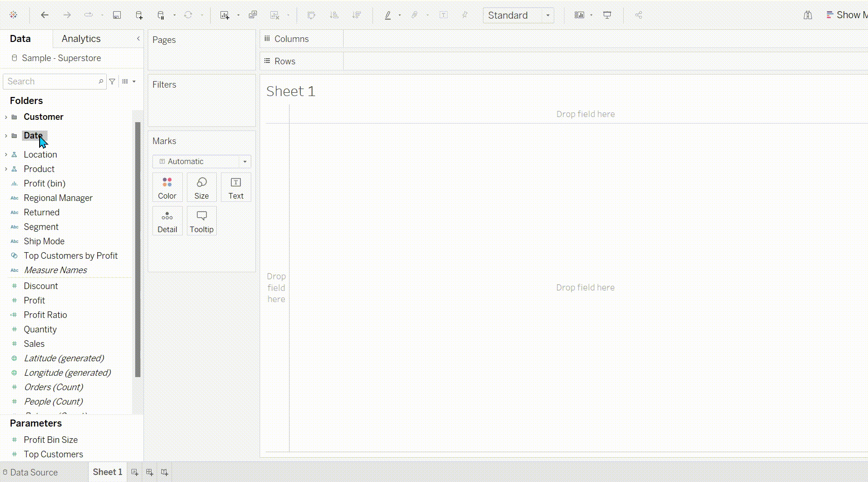Click the Color button in Marks card
Viewport: 868px width, 482px height.
[x=167, y=187]
